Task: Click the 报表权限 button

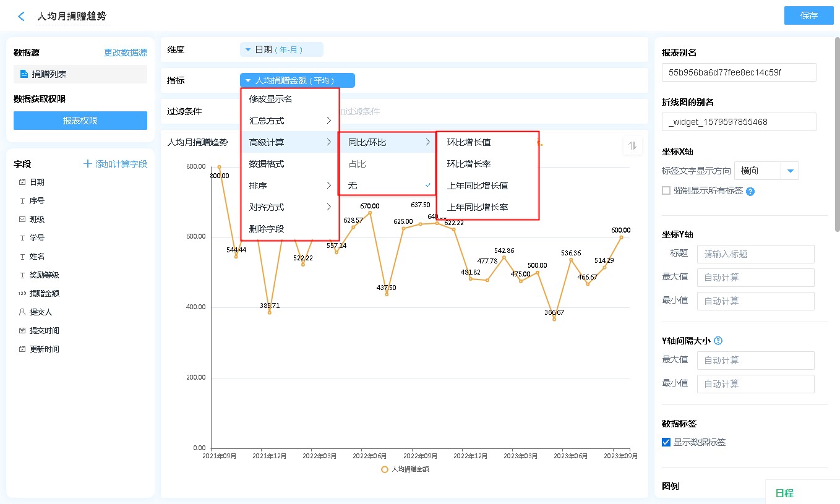Action: 80,121
